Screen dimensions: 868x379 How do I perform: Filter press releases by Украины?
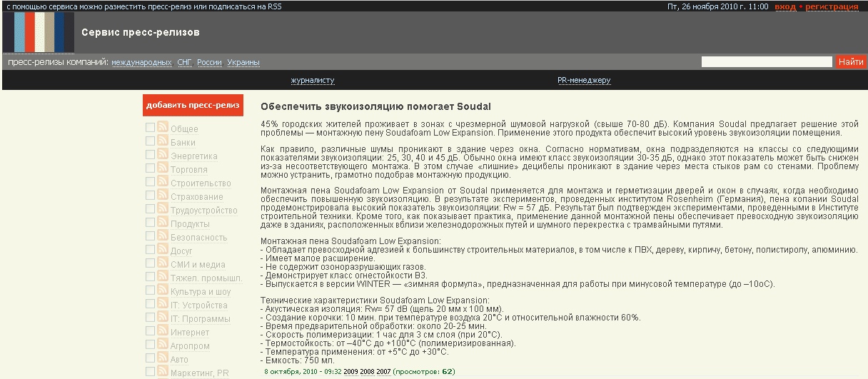(243, 63)
